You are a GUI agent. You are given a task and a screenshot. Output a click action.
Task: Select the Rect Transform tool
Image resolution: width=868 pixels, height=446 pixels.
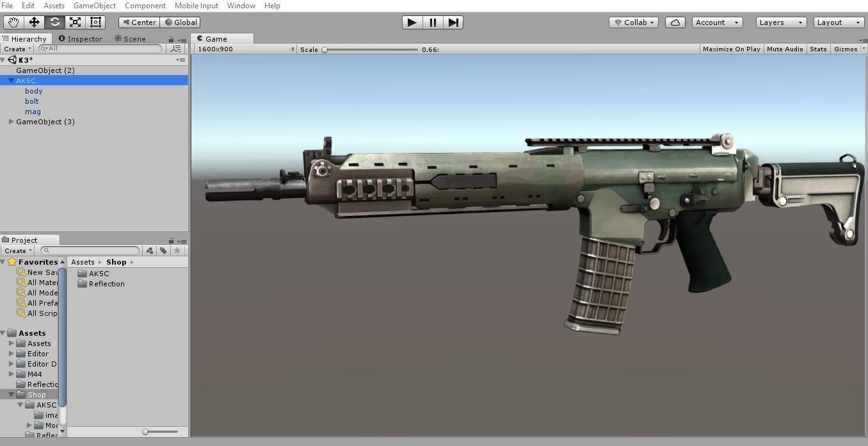[x=95, y=22]
